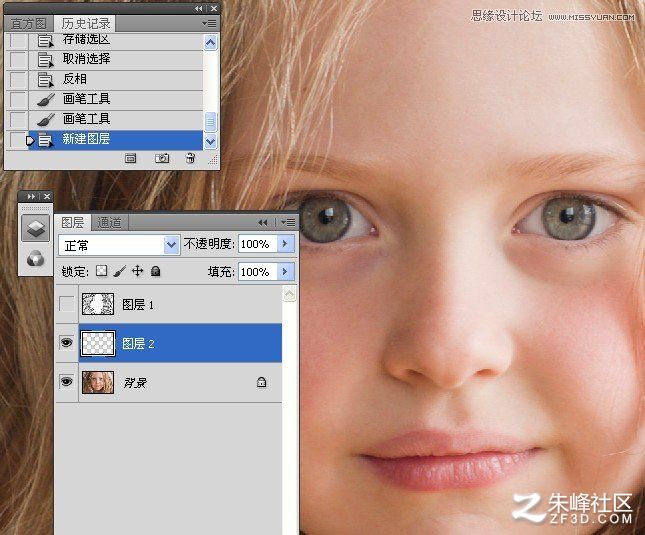Viewport: 645px width, 535px height.
Task: Open the Channels icon in dock
Action: pyautogui.click(x=35, y=259)
